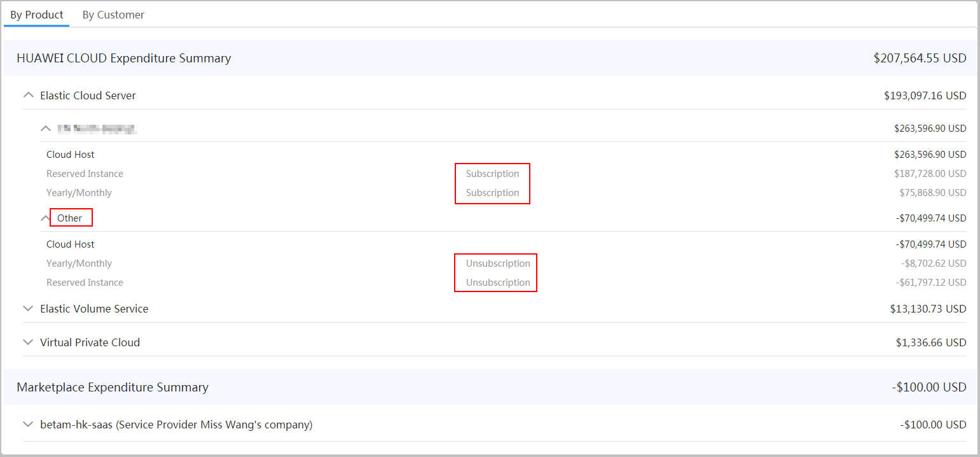Collapse the Elastic Cloud Server section
This screenshot has width=980, height=457.
coord(28,95)
